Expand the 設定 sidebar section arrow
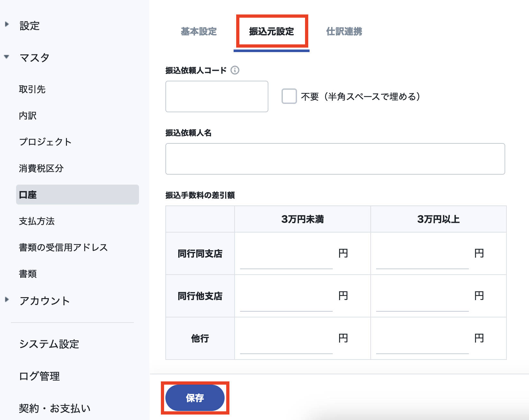This screenshot has width=529, height=420. (x=7, y=24)
